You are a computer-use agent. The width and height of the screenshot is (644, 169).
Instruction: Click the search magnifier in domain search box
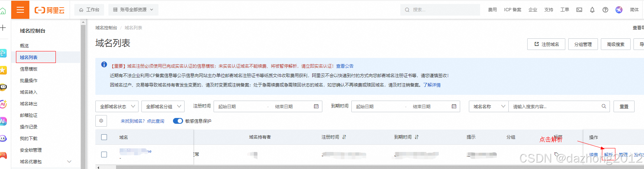604,106
